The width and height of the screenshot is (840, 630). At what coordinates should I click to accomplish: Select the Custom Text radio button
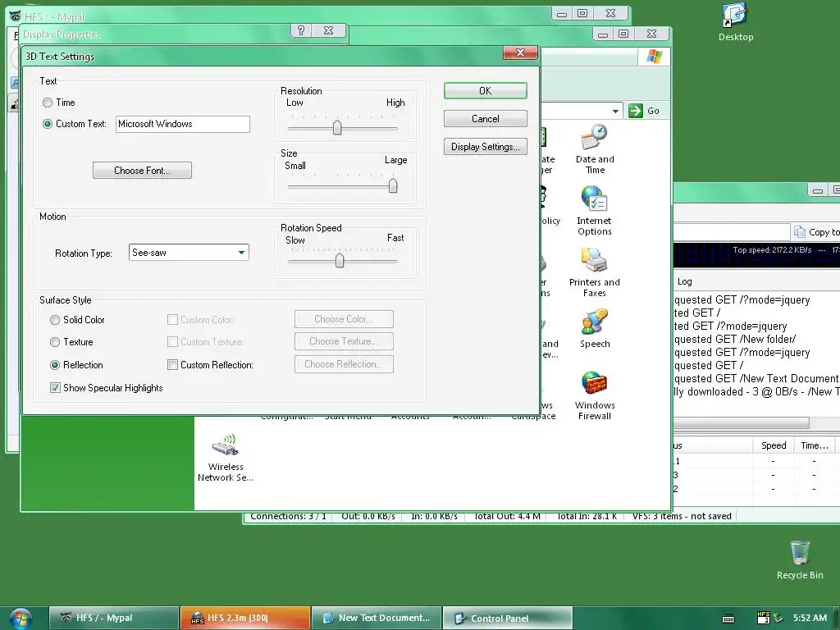(x=48, y=124)
